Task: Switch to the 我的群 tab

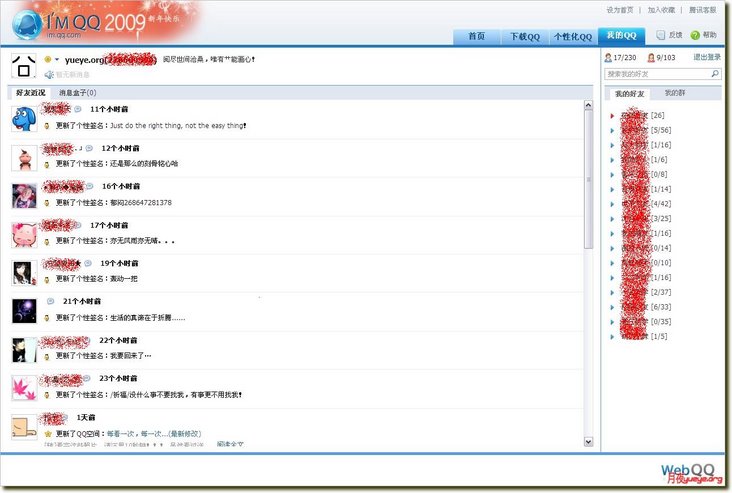Action: click(675, 93)
